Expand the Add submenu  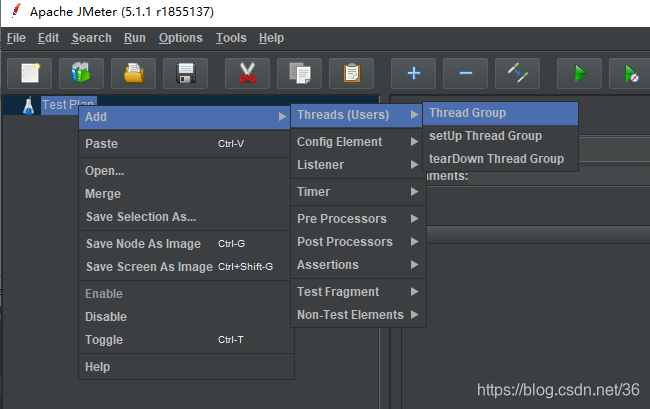pos(185,117)
